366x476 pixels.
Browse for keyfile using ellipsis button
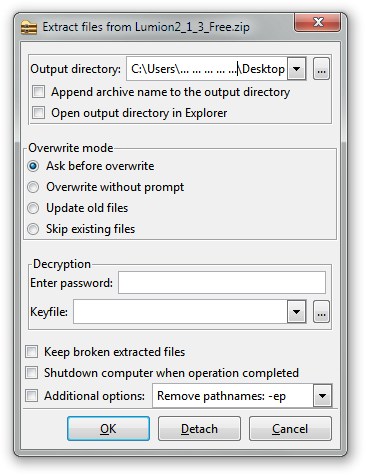pos(321,312)
